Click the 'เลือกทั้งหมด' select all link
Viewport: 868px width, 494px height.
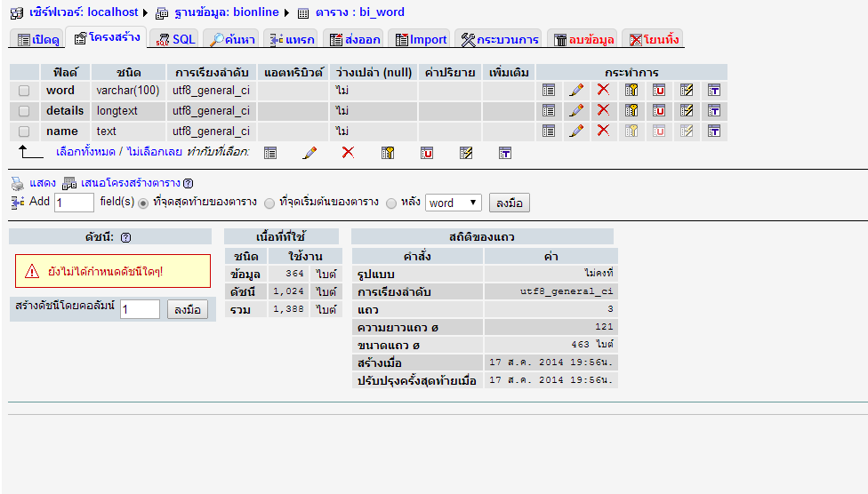(85, 152)
